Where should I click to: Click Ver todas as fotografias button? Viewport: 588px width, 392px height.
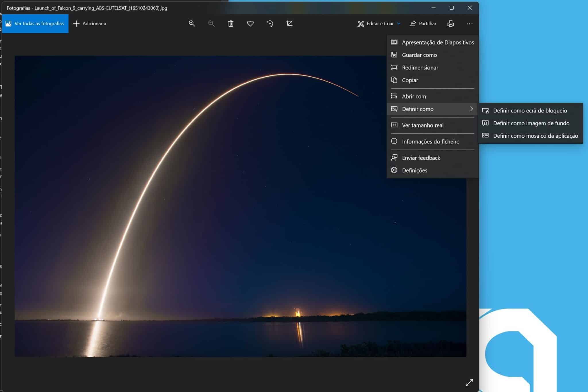coord(35,24)
